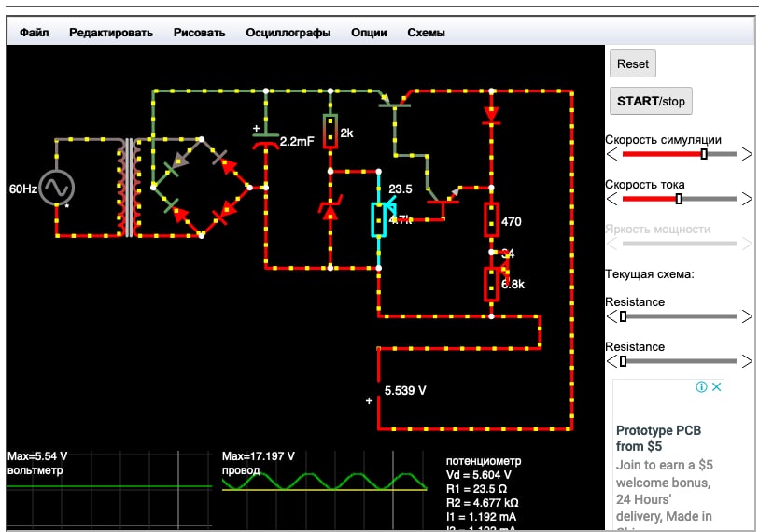Move the first Resistance slider handle
Screen dimensions: 759x532
click(623, 316)
